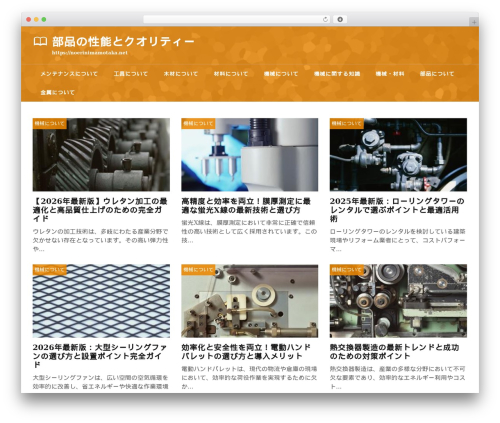Click category badge on the blue machine image
Viewport: 500px width, 423px height.
198,123
